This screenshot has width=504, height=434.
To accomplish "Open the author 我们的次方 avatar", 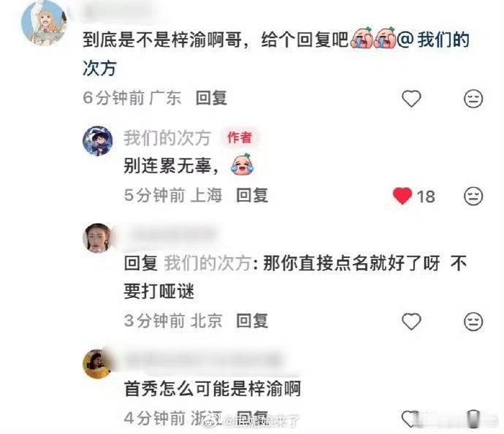I will (98, 141).
